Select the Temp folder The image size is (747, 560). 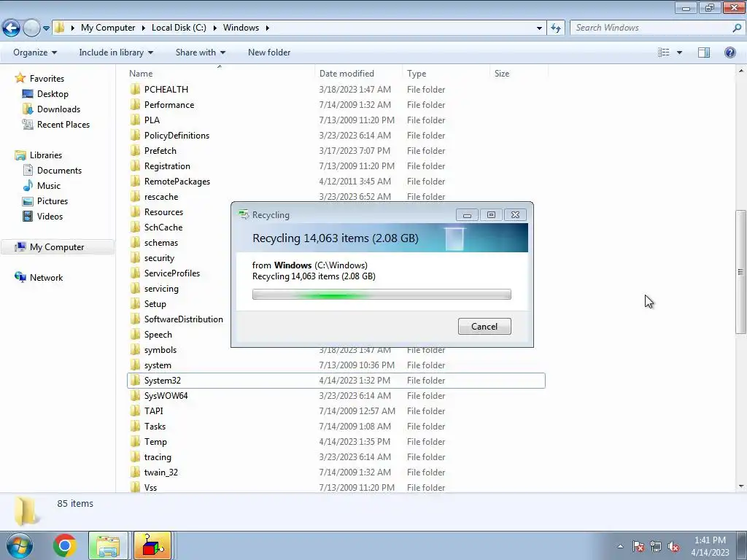pos(155,442)
